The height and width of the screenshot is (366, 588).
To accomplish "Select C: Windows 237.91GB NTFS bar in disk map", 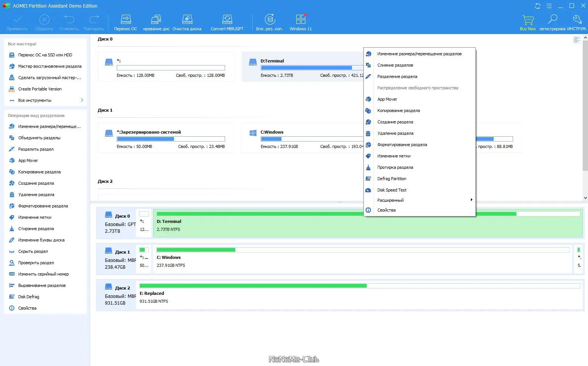I will 363,259.
